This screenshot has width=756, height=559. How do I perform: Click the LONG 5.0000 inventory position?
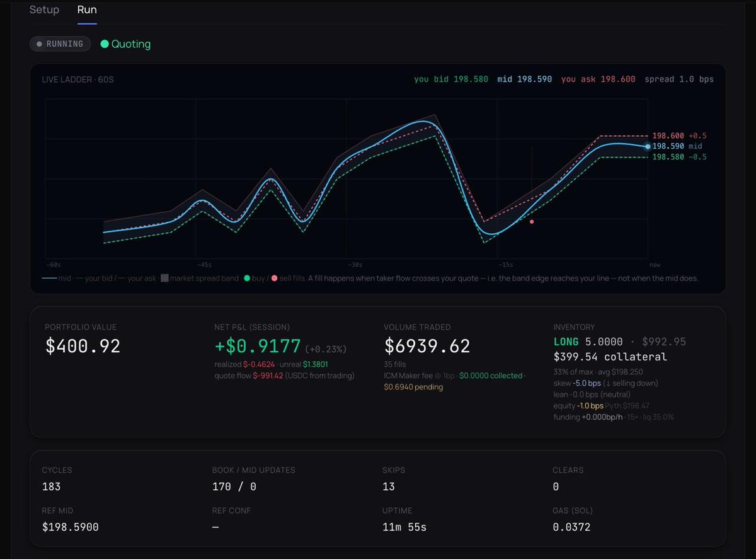(588, 342)
